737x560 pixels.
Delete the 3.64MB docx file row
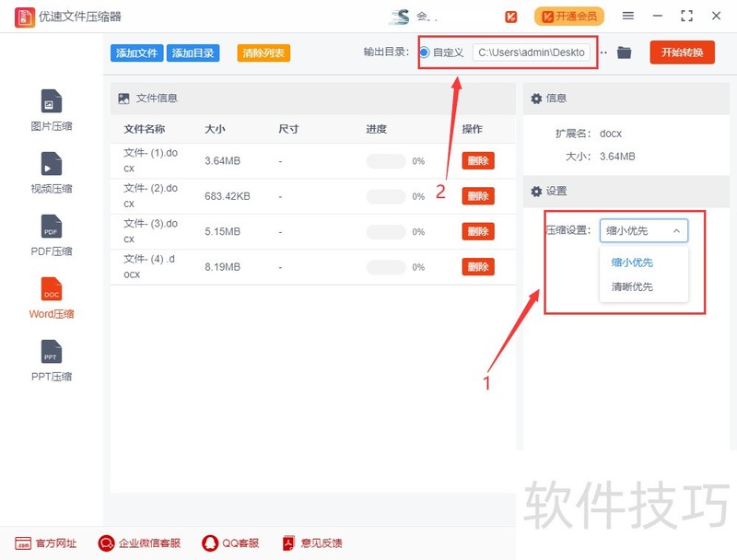(478, 160)
